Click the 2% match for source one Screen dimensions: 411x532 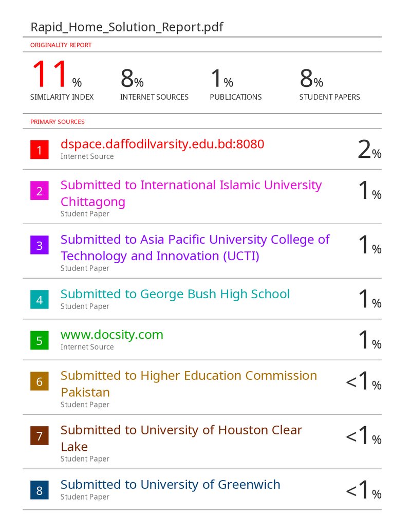tap(369, 150)
